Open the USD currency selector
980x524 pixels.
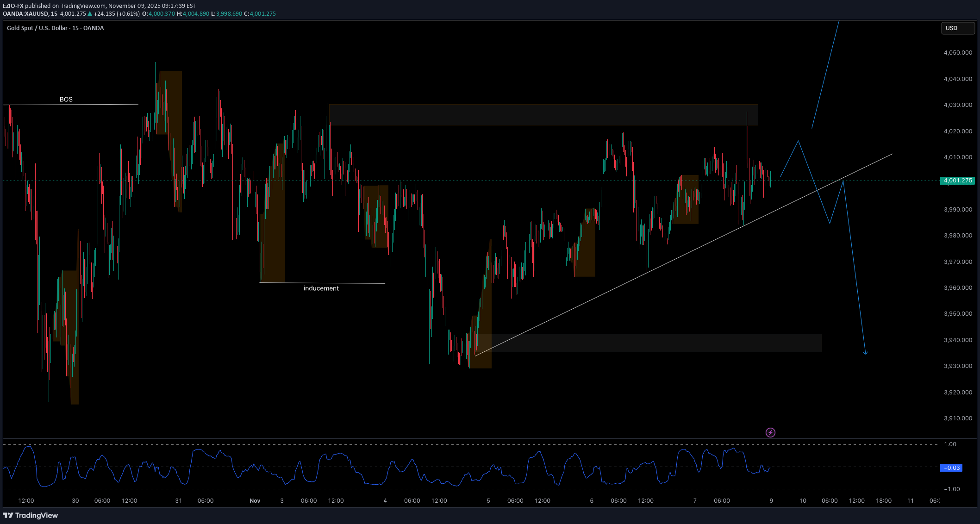pyautogui.click(x=957, y=28)
